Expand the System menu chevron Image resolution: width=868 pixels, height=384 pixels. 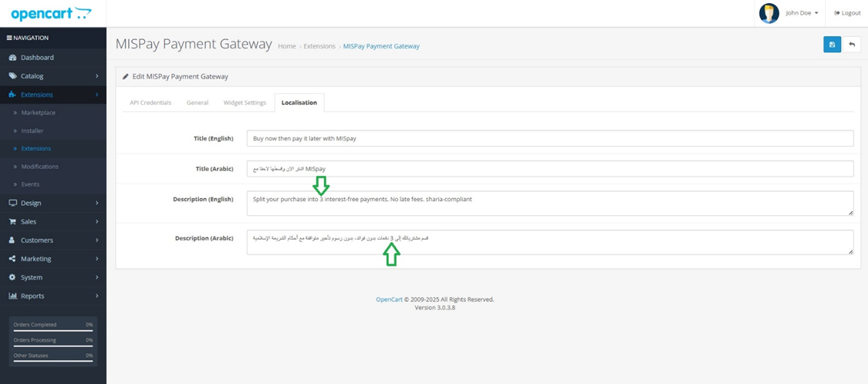(97, 278)
